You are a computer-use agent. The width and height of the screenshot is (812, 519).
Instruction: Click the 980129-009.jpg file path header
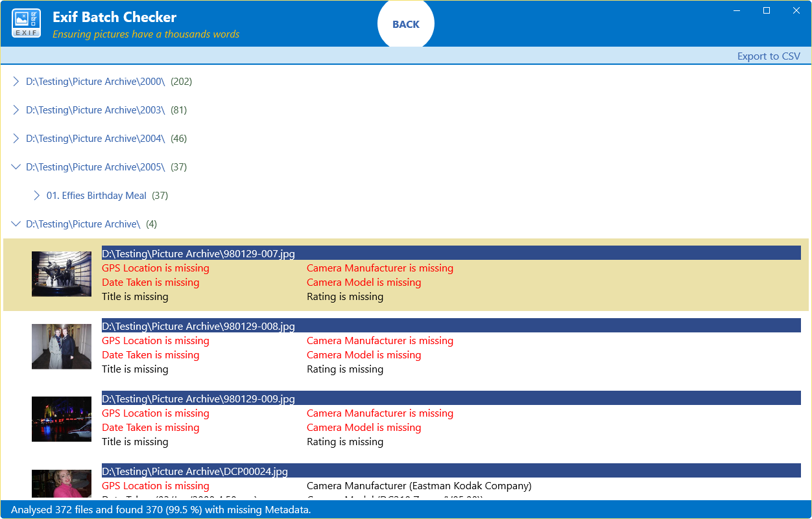(451, 398)
